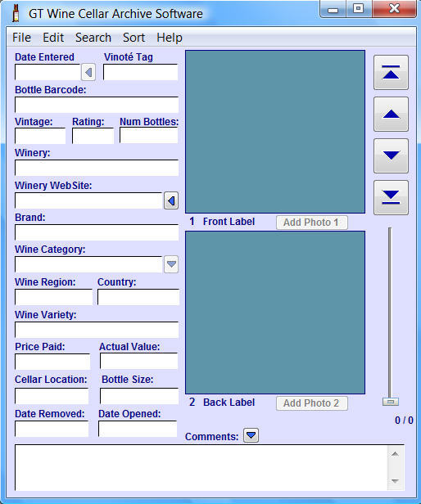This screenshot has width=421, height=504.
Task: Click the arrow beside Date Entered
Action: (x=88, y=72)
